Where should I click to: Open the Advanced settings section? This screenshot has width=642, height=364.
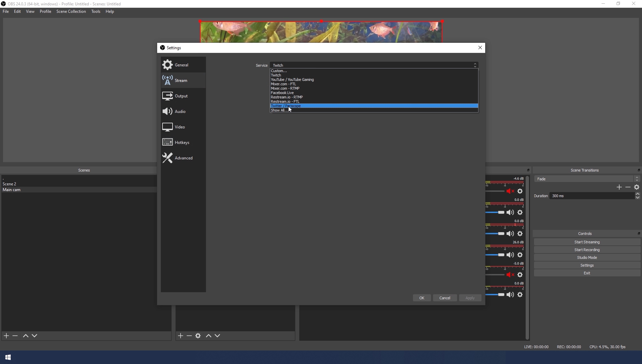pos(183,158)
